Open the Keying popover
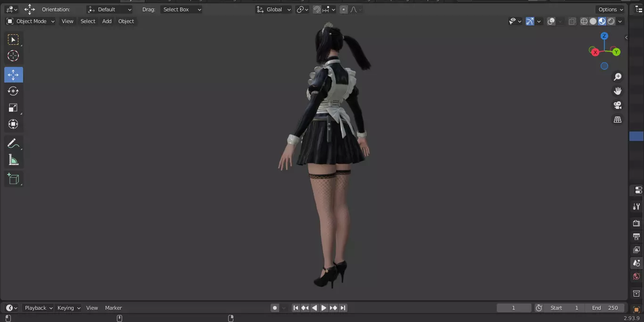 tap(69, 308)
